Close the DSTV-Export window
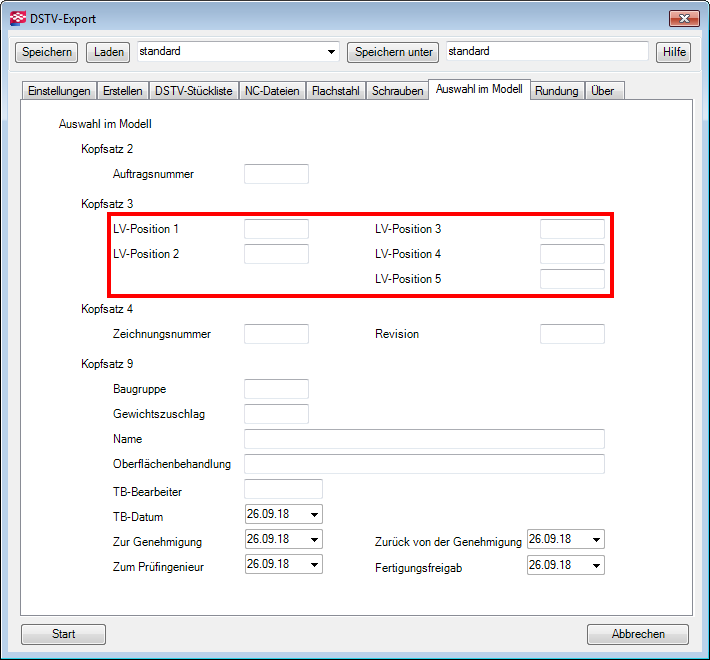 click(683, 18)
